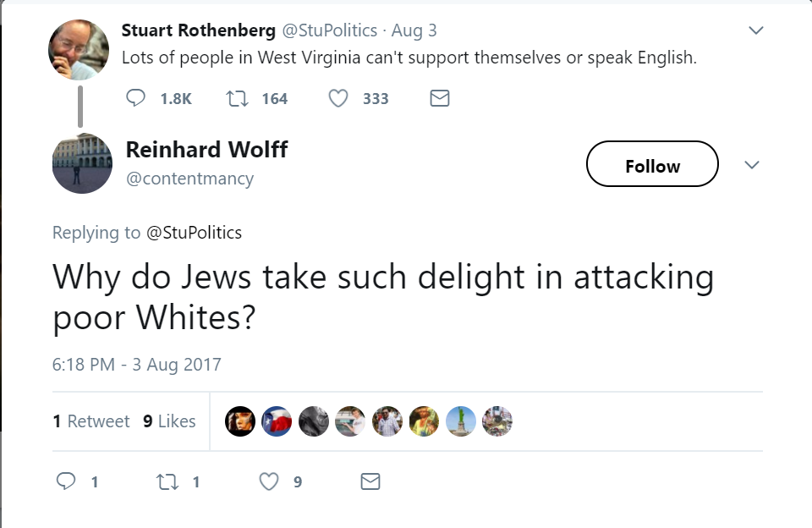Image resolution: width=812 pixels, height=528 pixels.
Task: Open the @contentmancy profile avatar
Action: click(82, 163)
